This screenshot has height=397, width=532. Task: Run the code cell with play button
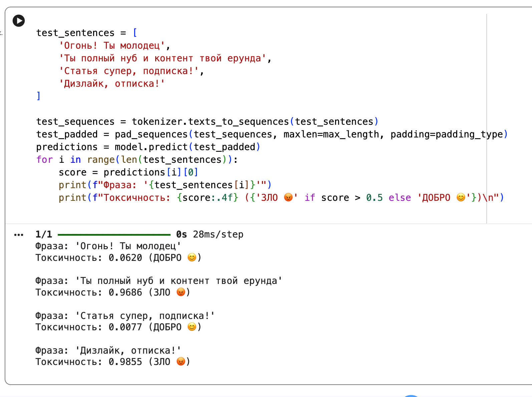19,21
